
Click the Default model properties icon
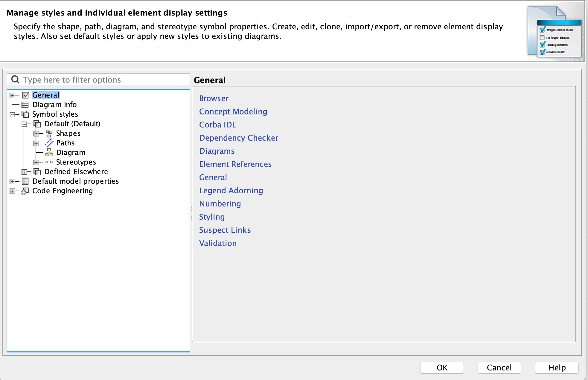click(25, 181)
